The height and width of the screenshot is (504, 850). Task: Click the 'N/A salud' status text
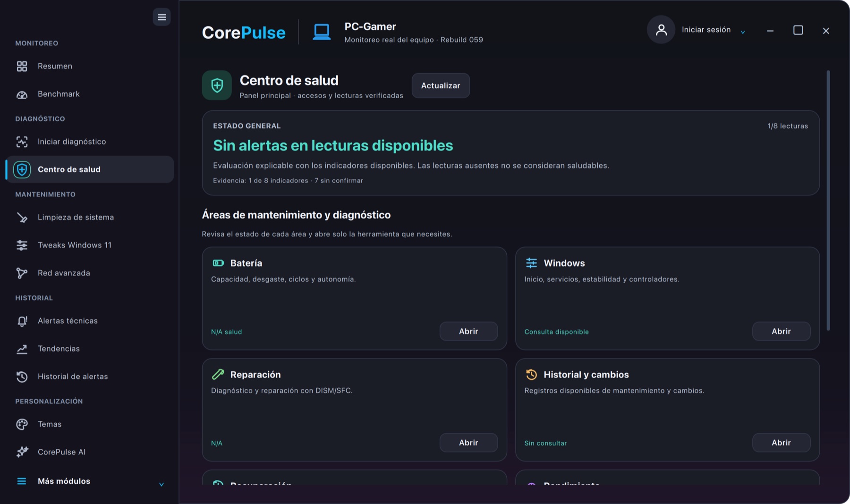(x=226, y=332)
